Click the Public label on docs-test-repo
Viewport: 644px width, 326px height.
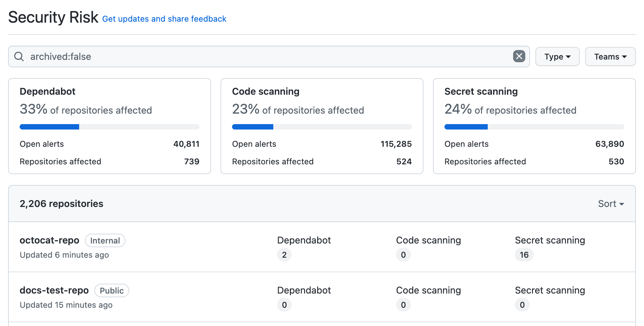[x=112, y=290]
